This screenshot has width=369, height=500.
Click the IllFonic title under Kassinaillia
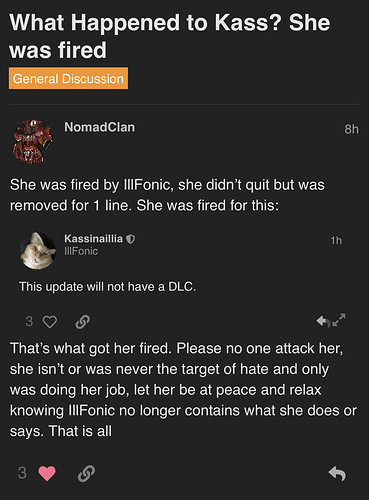click(x=81, y=251)
